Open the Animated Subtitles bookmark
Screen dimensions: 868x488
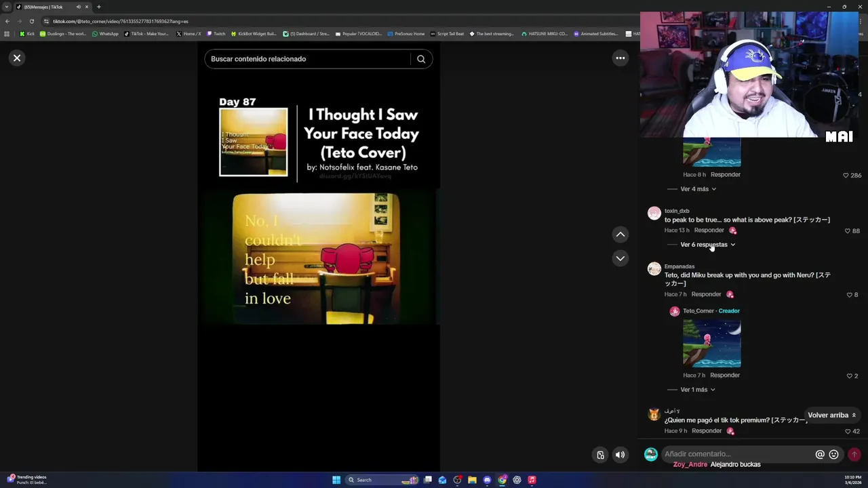pyautogui.click(x=596, y=34)
